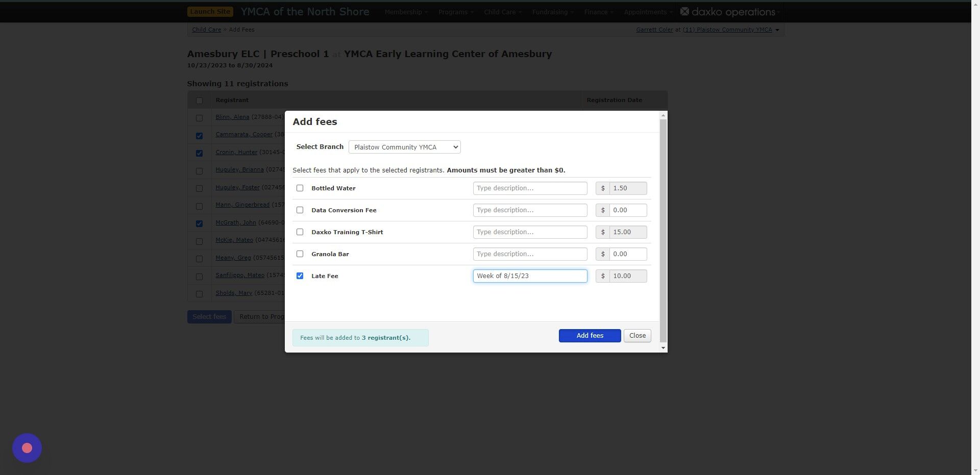Image resolution: width=980 pixels, height=475 pixels.
Task: Toggle the select-all registrants checkbox
Action: 199,101
